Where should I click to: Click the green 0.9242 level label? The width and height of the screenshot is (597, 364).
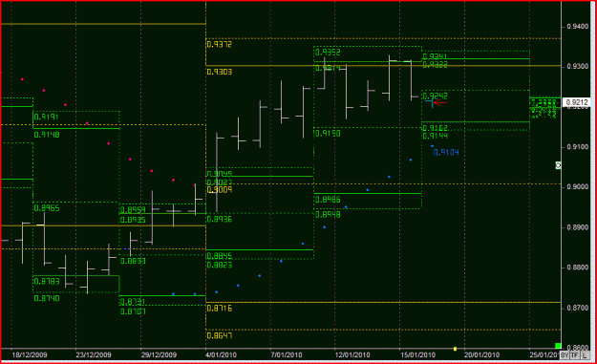click(x=436, y=96)
